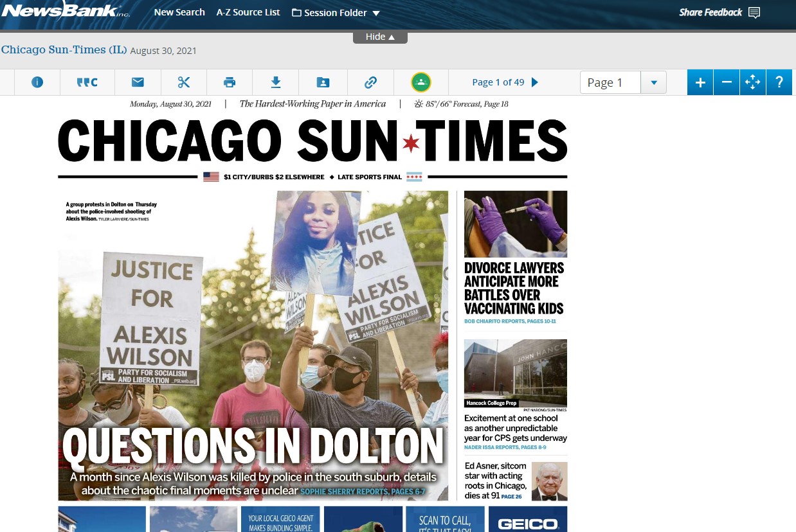Zoom out with the minus button
The height and width of the screenshot is (532, 796).
click(727, 82)
